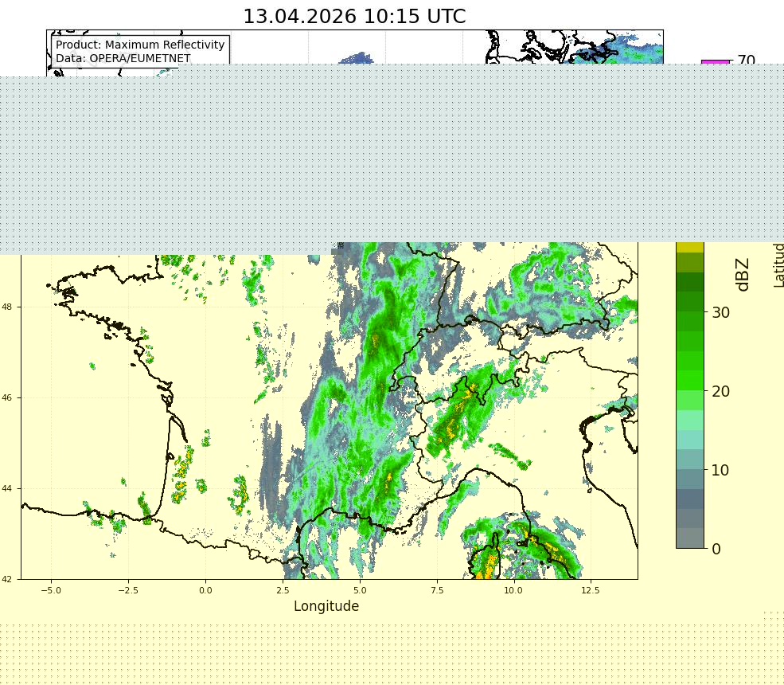The height and width of the screenshot is (685, 784).
Task: Click the title "13.04.2026 10:15 UTC"
Action: 354,17
